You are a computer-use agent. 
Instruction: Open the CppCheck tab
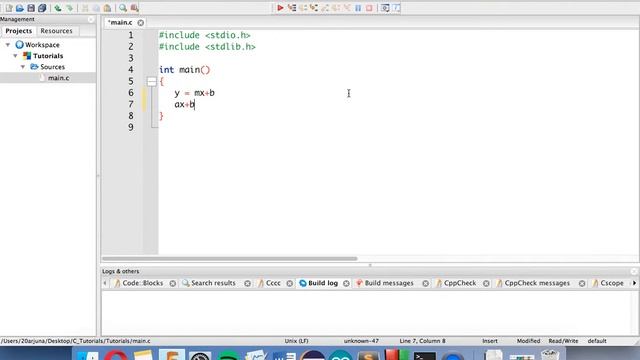point(460,283)
